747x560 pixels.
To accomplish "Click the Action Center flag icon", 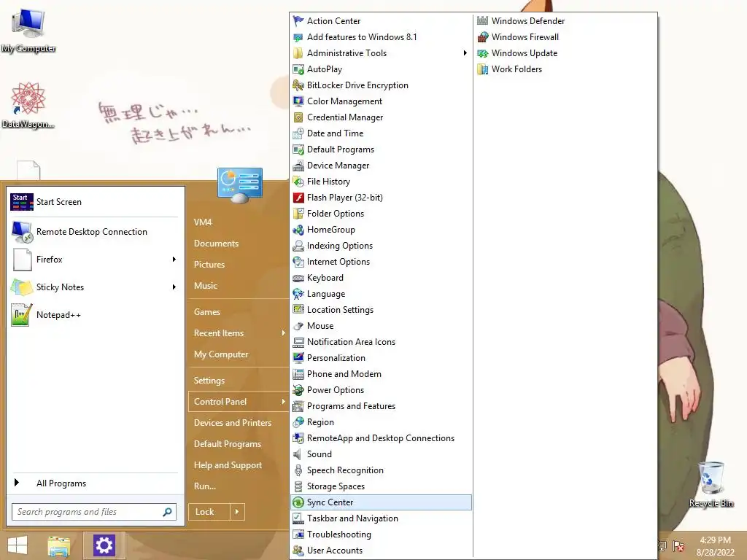I will 298,21.
